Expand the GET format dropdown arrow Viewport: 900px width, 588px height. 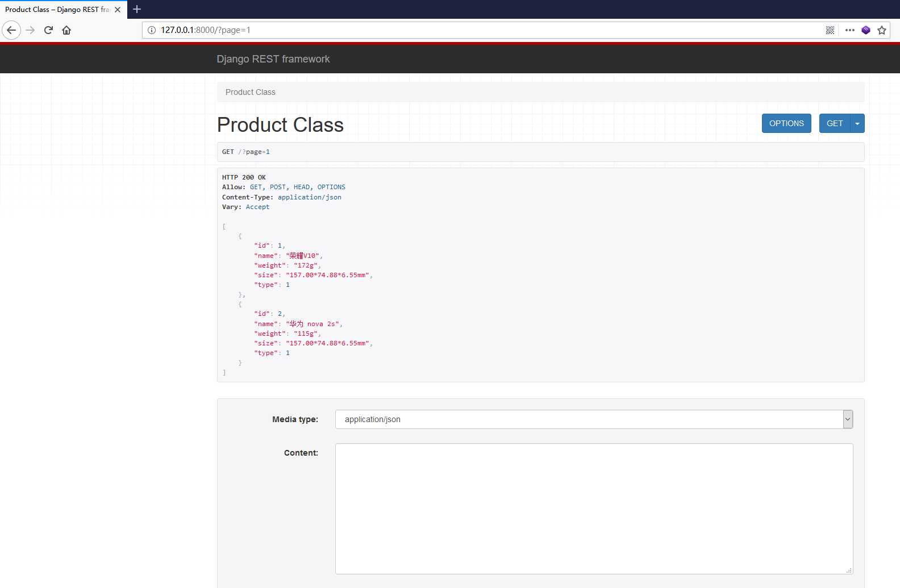coord(857,123)
